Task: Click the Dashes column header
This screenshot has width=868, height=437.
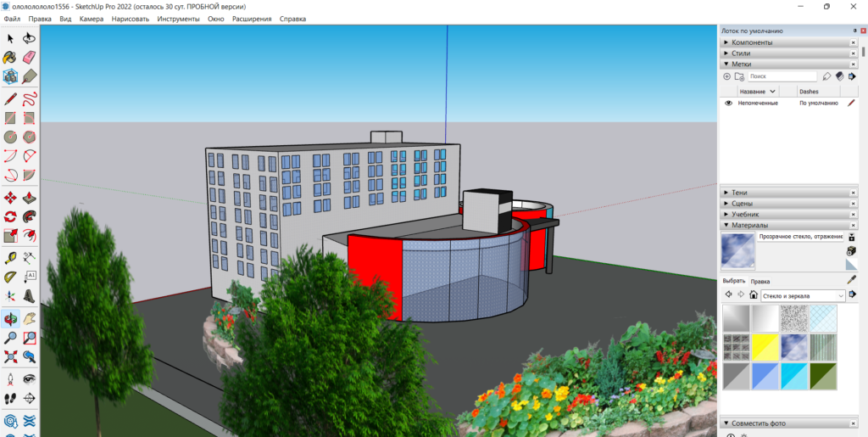Action: point(818,91)
